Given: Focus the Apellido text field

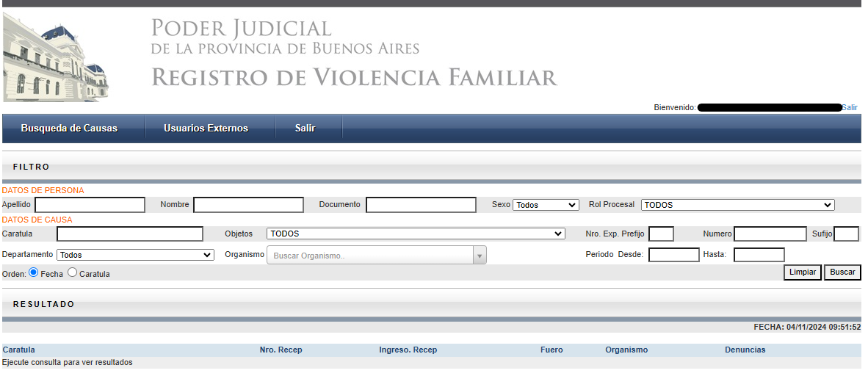Looking at the screenshot, I should [90, 205].
